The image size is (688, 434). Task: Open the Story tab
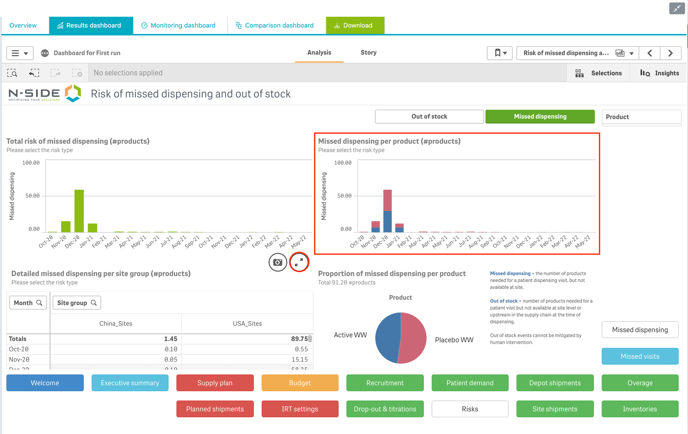[x=368, y=53]
